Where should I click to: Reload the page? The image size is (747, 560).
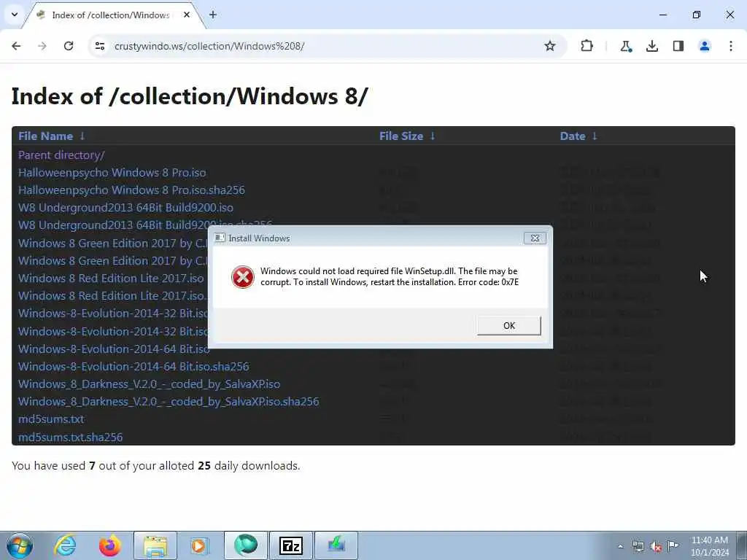69,46
